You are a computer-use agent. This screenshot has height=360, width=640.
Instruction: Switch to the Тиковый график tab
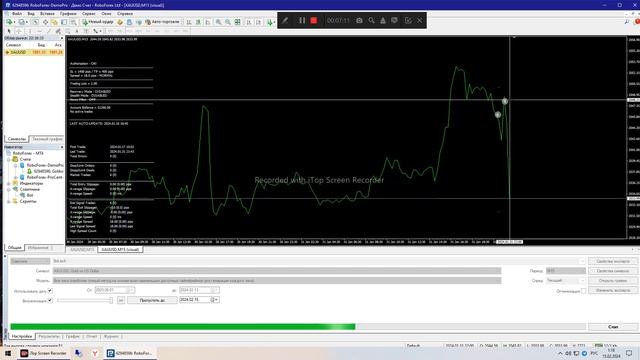click(47, 139)
